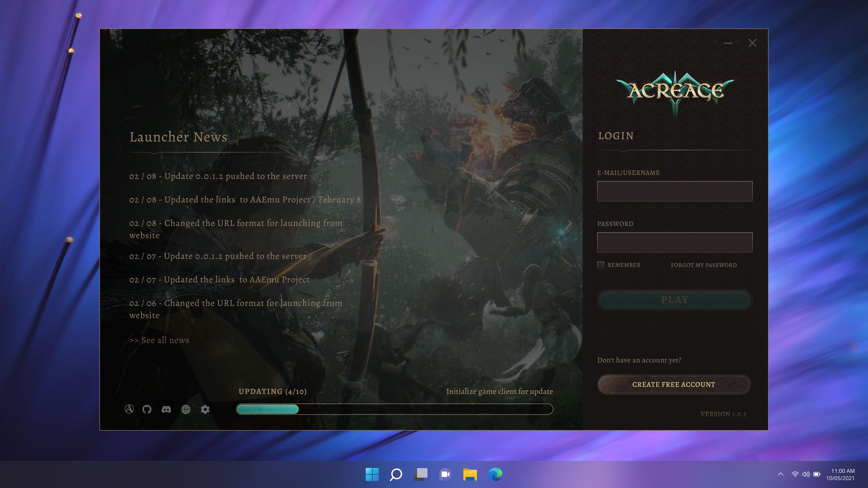The height and width of the screenshot is (488, 868).
Task: Open the Chat app on taskbar
Action: pos(445,474)
